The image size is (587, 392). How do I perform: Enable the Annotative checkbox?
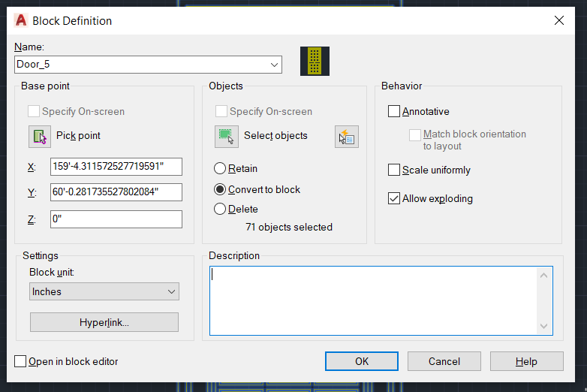tap(394, 111)
